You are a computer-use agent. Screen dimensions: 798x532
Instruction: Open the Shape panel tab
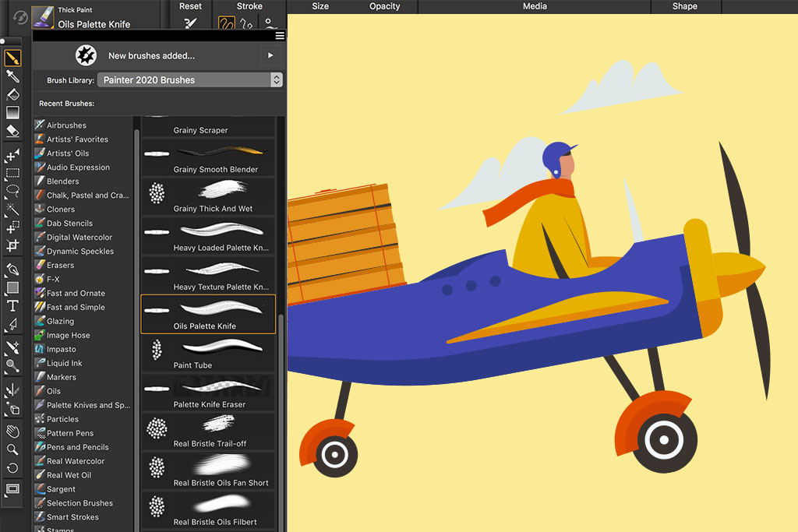(685, 6)
